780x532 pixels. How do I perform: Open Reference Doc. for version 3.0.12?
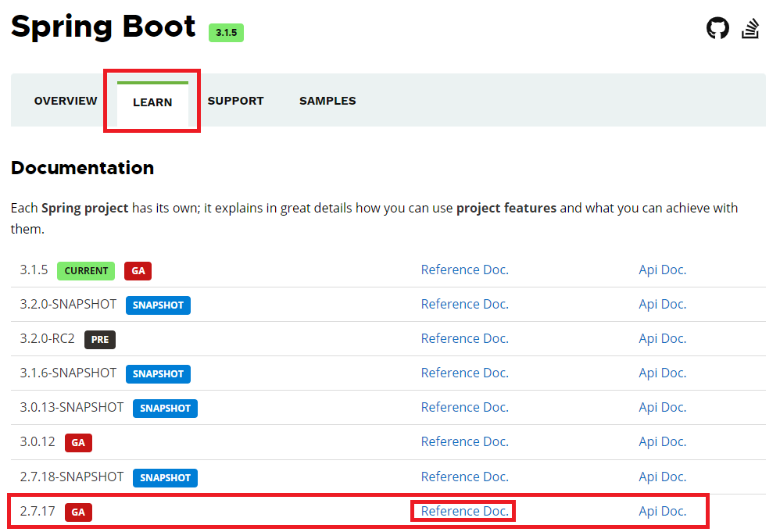coord(464,441)
